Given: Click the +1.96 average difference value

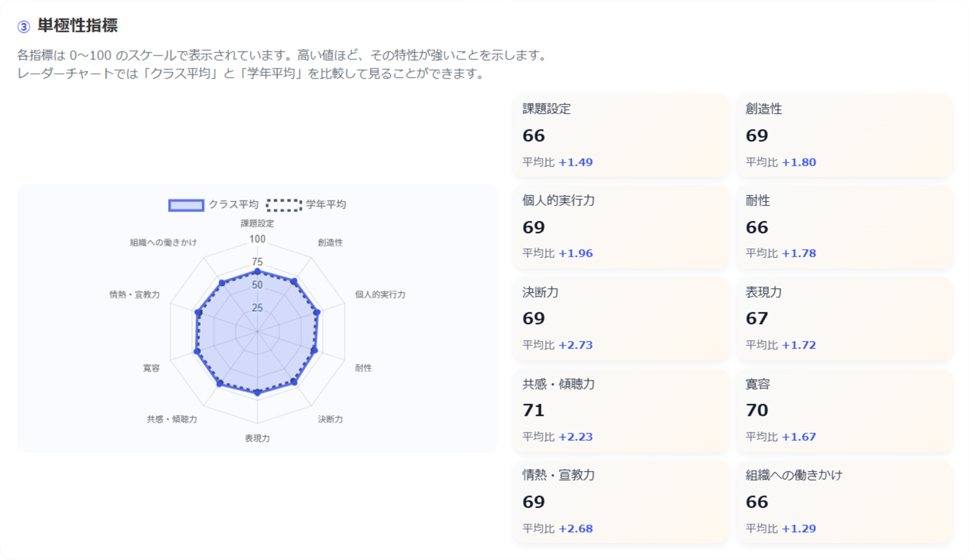Looking at the screenshot, I should 575,254.
